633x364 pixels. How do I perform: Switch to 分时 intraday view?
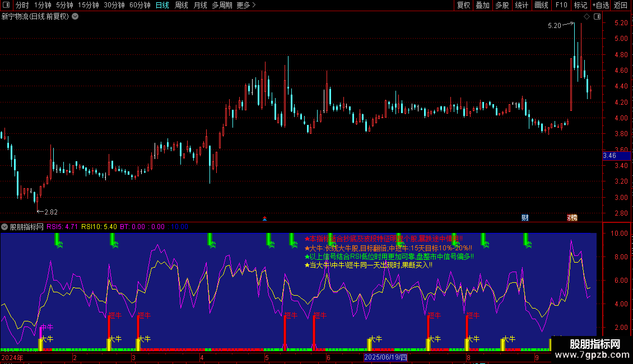pyautogui.click(x=22, y=5)
